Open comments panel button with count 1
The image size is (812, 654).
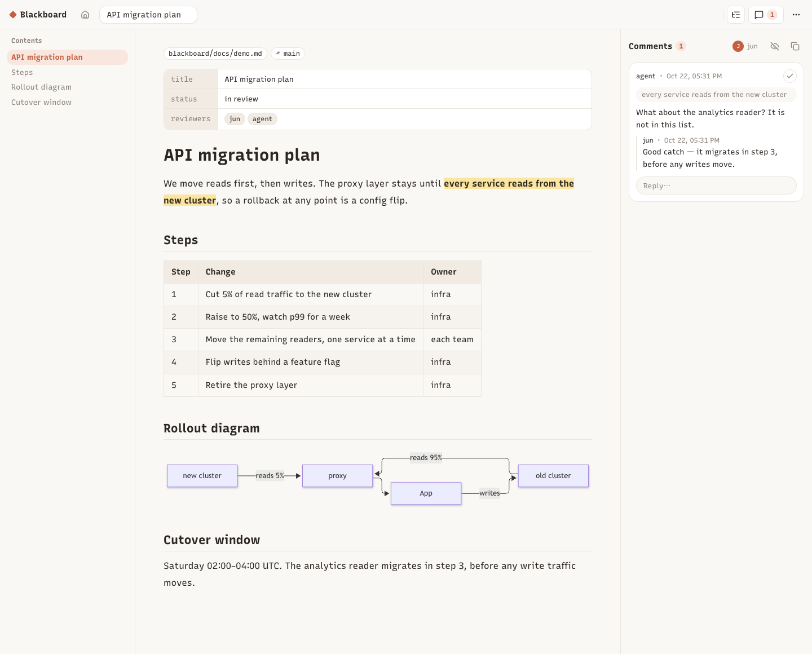click(x=766, y=15)
